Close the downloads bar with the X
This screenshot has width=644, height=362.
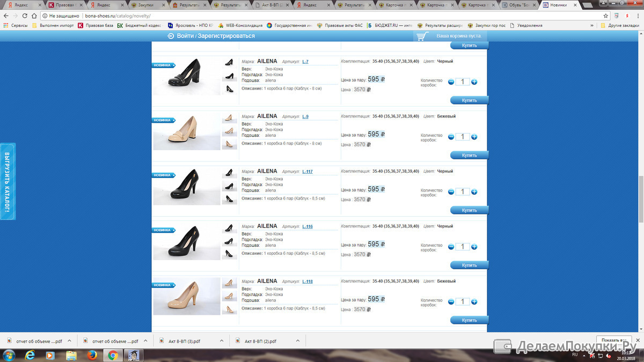(x=636, y=340)
